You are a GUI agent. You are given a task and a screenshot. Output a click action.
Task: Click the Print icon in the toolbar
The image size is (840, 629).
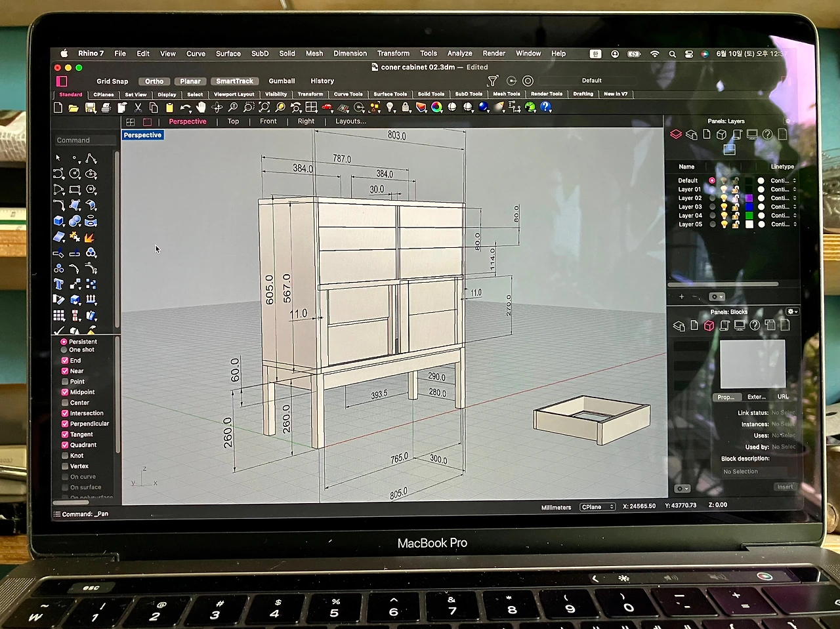[106, 108]
